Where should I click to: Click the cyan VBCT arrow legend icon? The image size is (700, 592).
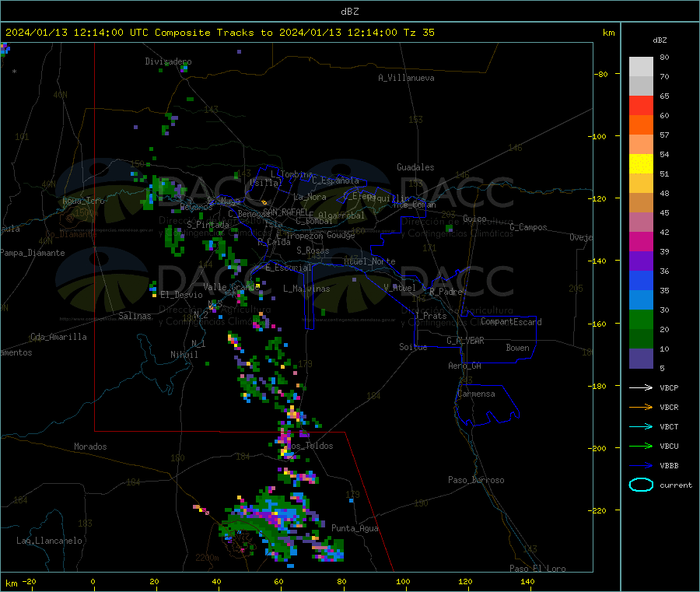pos(641,426)
